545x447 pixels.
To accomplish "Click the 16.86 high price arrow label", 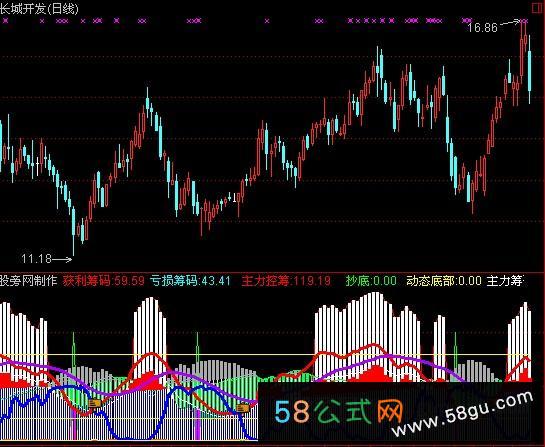I will point(493,26).
